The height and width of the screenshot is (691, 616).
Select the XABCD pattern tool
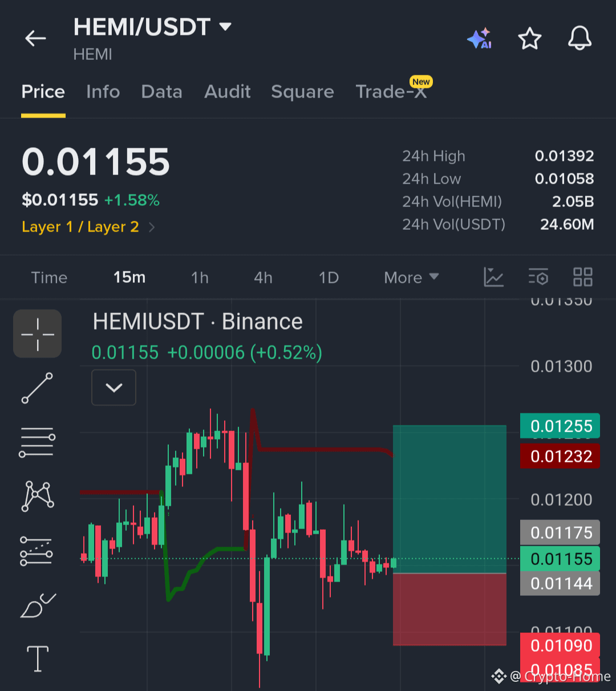click(x=38, y=496)
